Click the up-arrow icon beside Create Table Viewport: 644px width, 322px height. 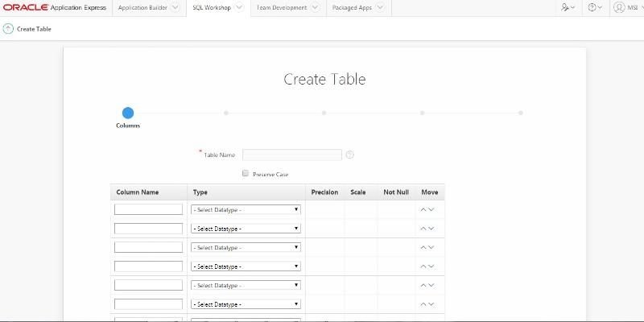coord(8,29)
